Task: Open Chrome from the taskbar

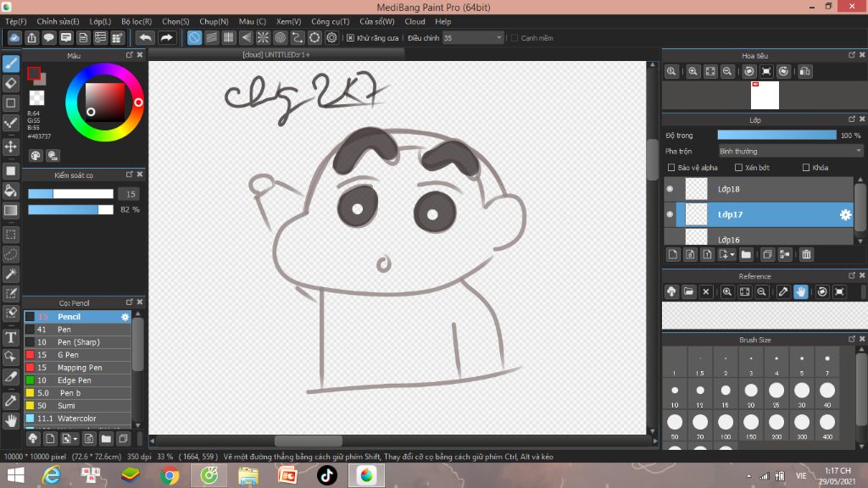Action: [x=170, y=475]
